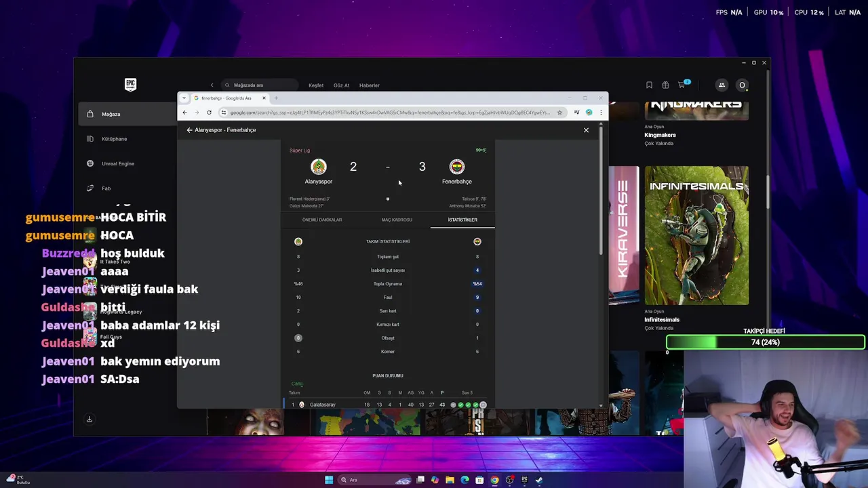Open the Epic profile avatar
The image size is (868, 488).
742,85
